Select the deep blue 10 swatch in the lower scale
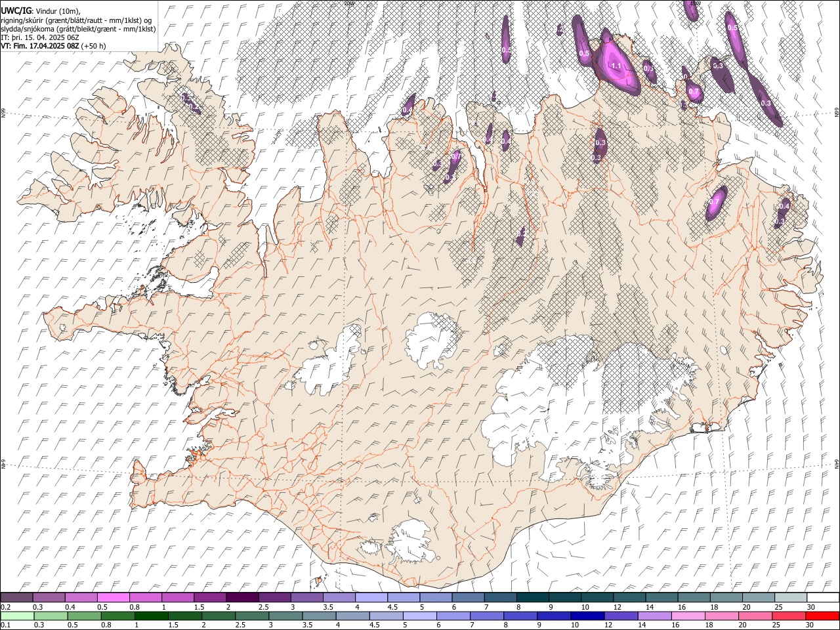The image size is (840, 630). point(586,616)
